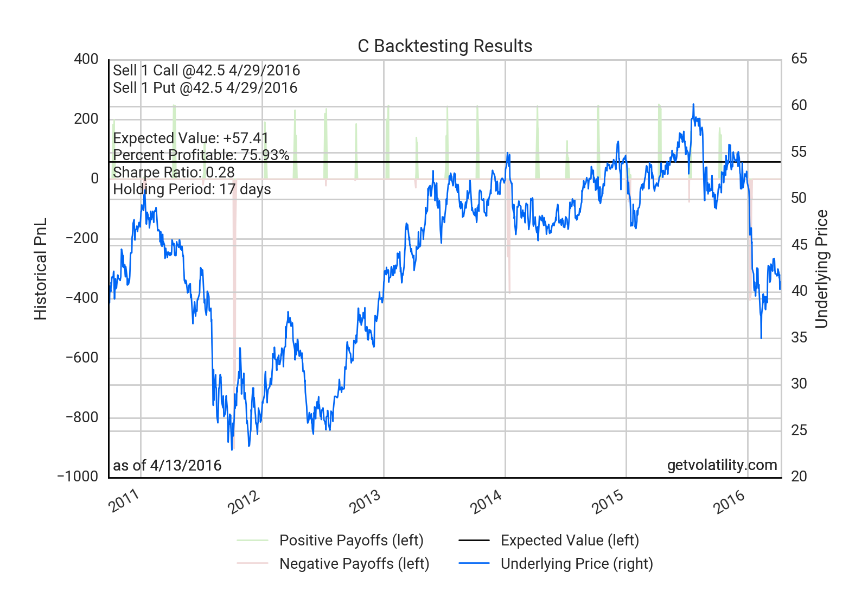The width and height of the screenshot is (868, 597).
Task: Click the −200 tick on the PnL axis
Action: [82, 238]
